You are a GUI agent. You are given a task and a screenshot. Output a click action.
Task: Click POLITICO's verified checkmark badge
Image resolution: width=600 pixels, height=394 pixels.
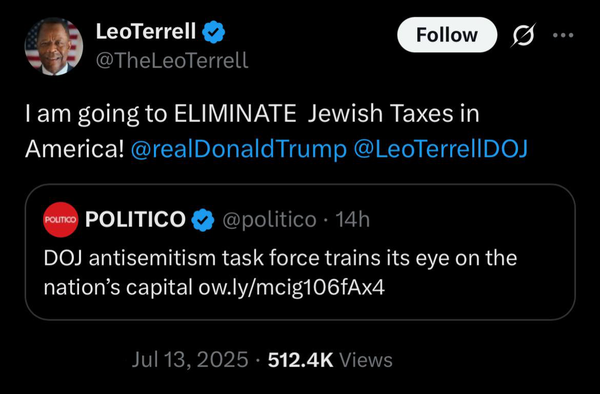tap(202, 220)
